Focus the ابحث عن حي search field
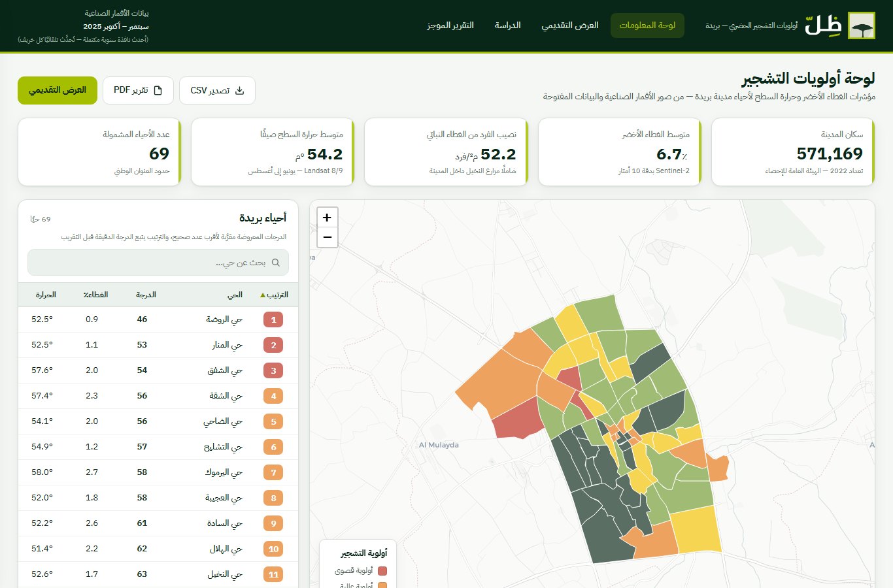 pyautogui.click(x=158, y=263)
